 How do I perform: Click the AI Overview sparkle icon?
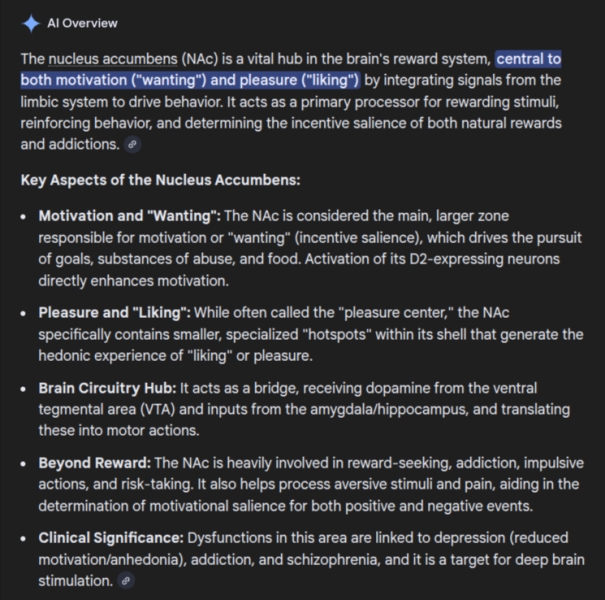click(x=31, y=23)
